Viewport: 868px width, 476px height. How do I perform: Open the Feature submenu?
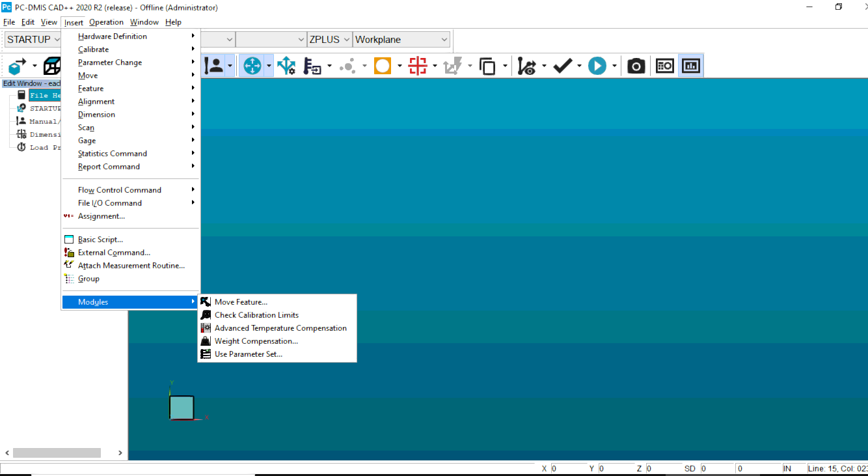click(x=130, y=89)
